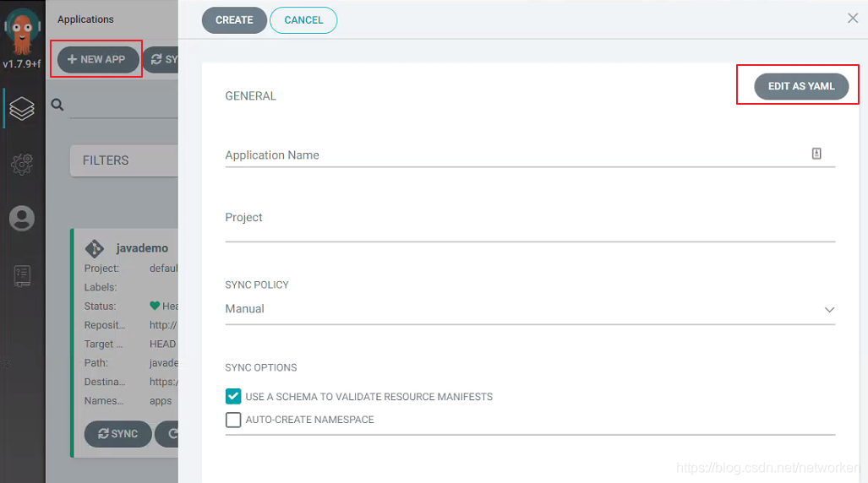
Task: Click the FILTERS panel header
Action: click(124, 160)
